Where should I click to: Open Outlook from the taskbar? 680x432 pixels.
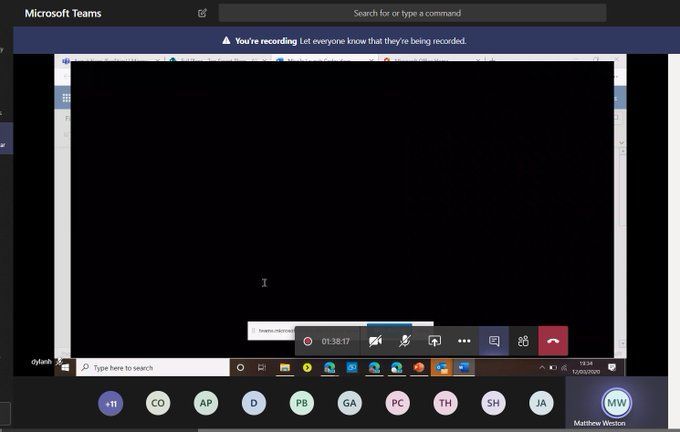coord(441,368)
